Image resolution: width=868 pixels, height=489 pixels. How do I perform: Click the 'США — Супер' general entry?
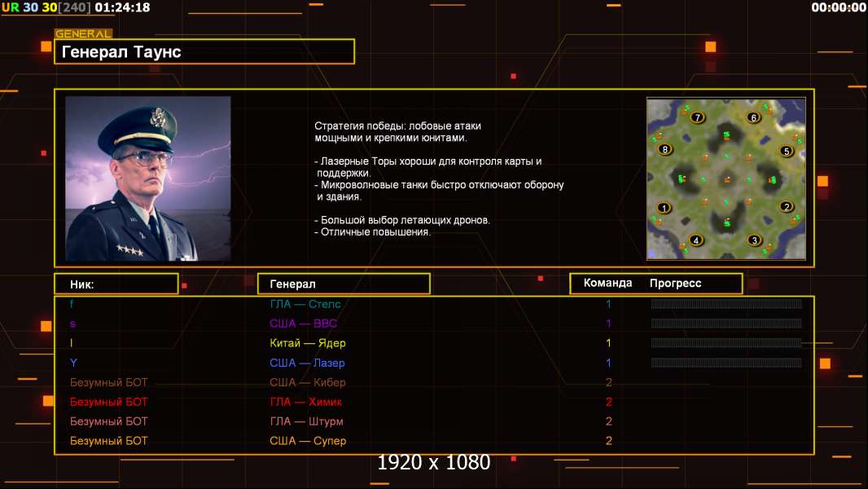coord(308,442)
